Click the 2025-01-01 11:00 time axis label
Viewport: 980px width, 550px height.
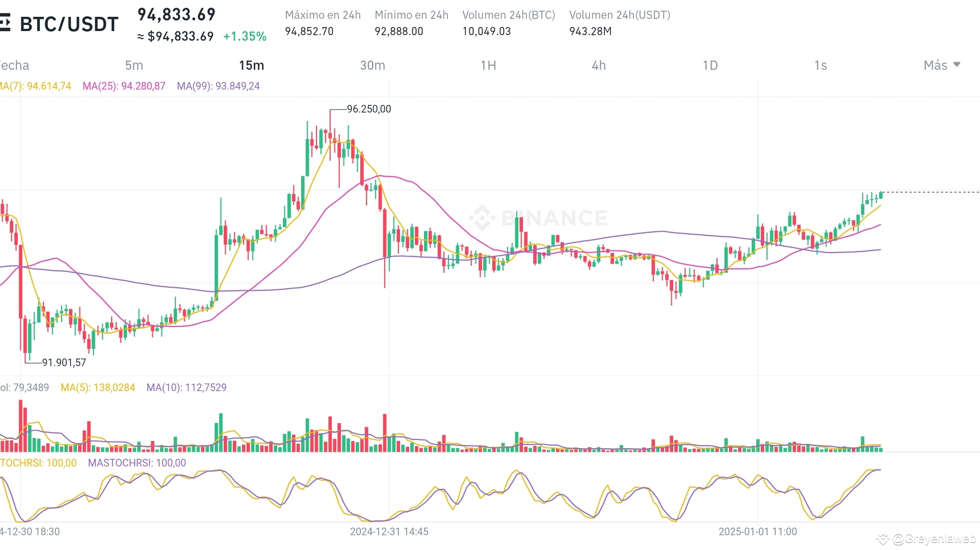tap(757, 532)
